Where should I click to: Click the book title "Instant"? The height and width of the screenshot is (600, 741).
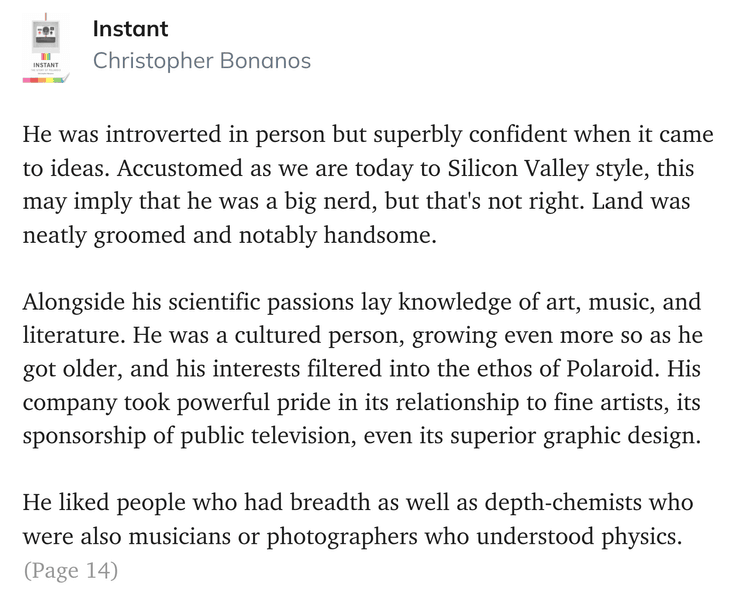[x=130, y=29]
